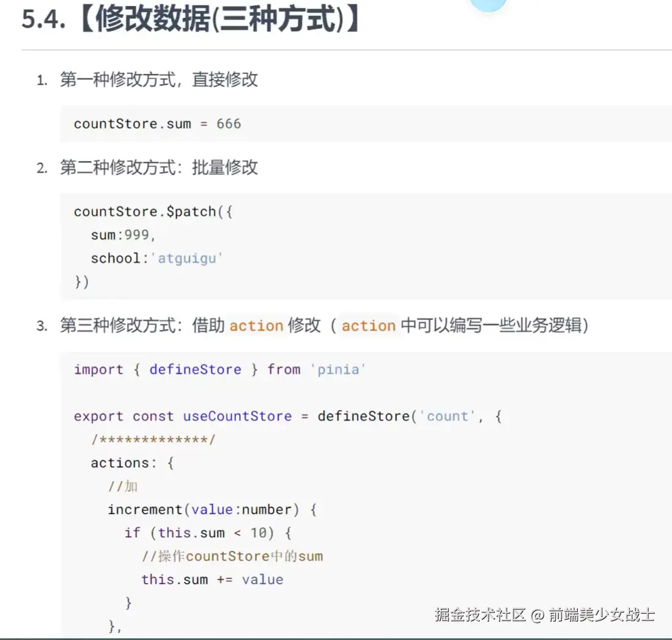This screenshot has height=640, width=672.
Task: Click the this.sum += value statement
Action: (x=213, y=579)
